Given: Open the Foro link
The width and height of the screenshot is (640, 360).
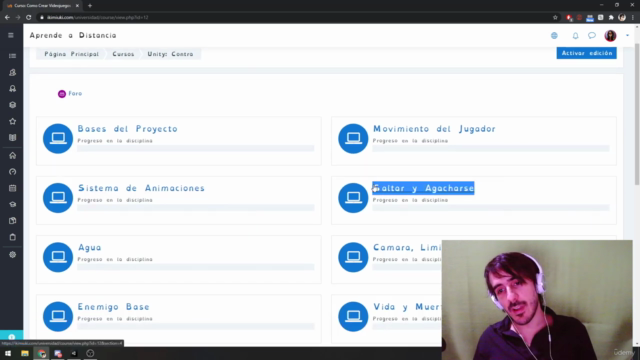Looking at the screenshot, I should coord(75,93).
